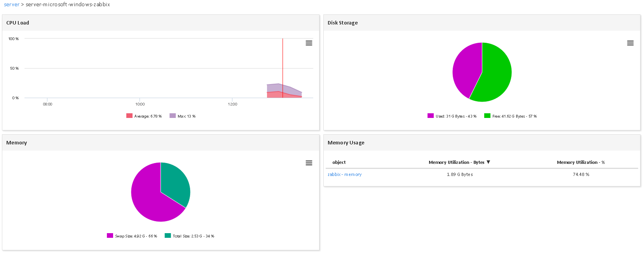Screen dimensions: 644x253
Task: Open the CPU Load chart hamburger menu
Action: coord(309,43)
